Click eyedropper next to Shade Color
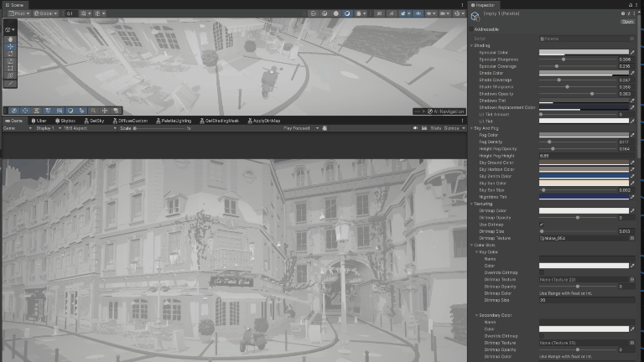This screenshot has height=362, width=644. pyautogui.click(x=632, y=73)
